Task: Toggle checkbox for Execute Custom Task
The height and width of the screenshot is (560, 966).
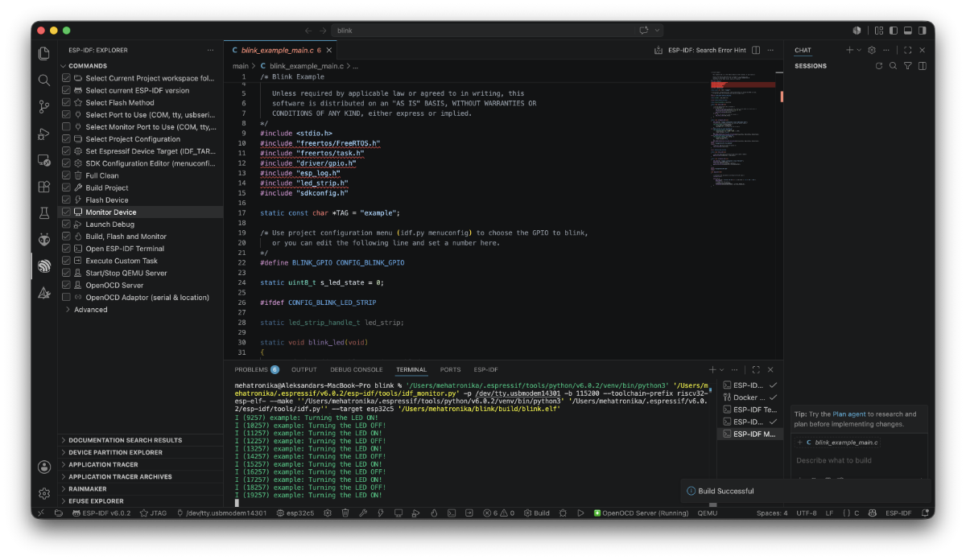Action: coord(67,261)
